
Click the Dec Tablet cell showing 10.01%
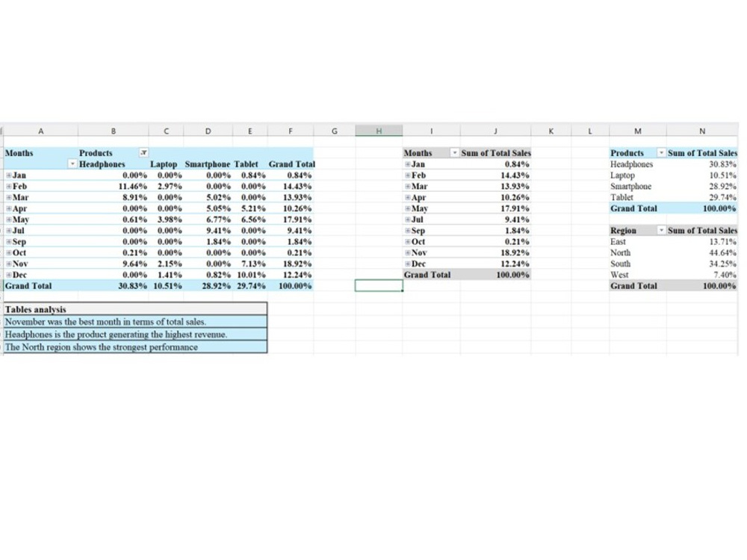(x=250, y=275)
